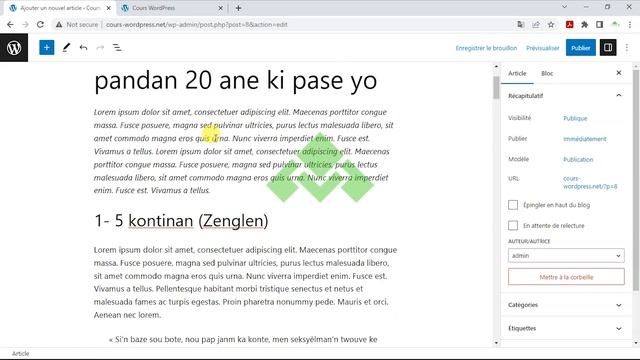Click the Immédiatement publish date link
Screen dimensions: 640x360
click(584, 139)
